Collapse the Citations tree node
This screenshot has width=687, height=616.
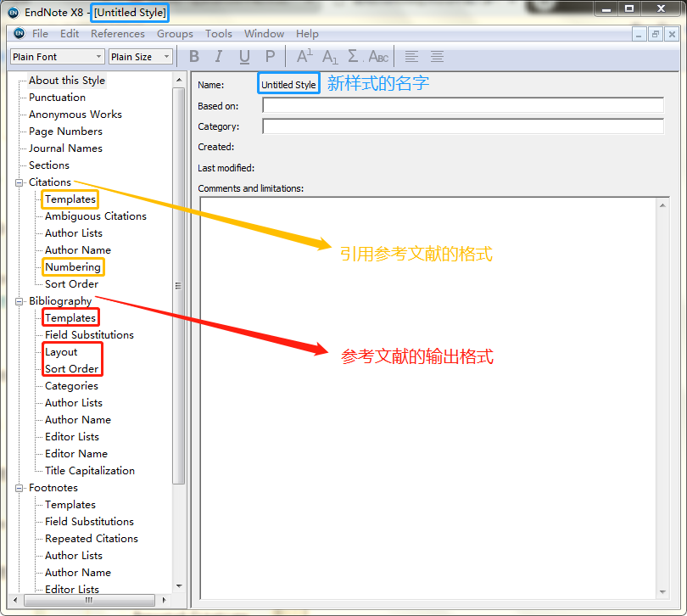coord(19,182)
